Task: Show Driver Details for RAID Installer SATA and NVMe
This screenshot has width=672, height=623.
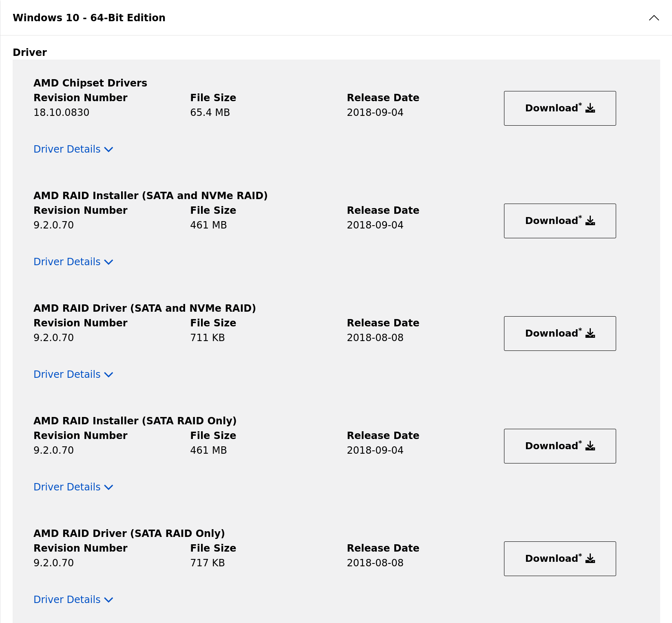Action: click(x=67, y=262)
